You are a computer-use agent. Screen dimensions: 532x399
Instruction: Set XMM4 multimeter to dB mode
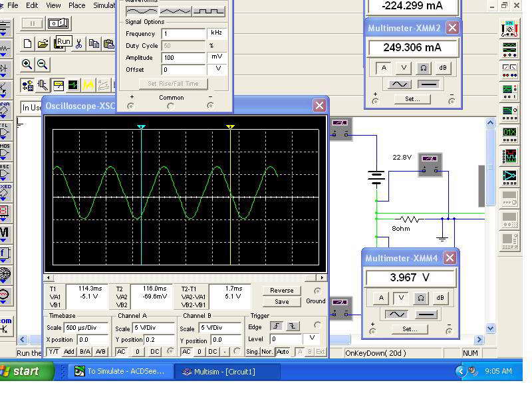(440, 298)
